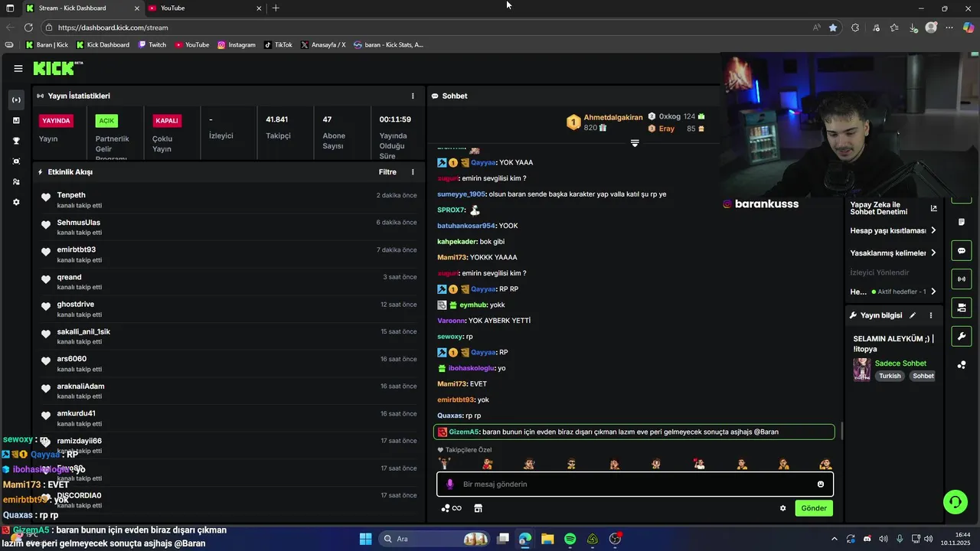Toggle the broadcast signal icon in right rail
Viewport: 980px width, 551px height.
[x=961, y=279]
